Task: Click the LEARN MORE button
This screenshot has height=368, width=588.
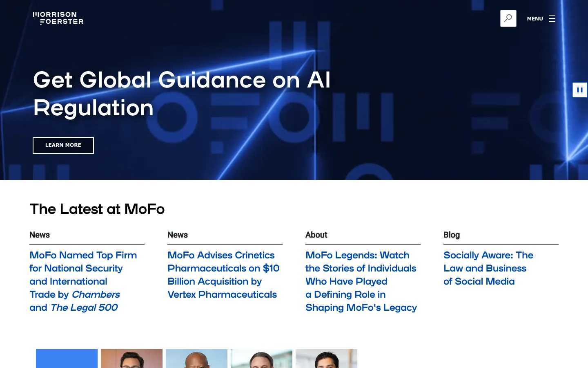Action: 63,145
